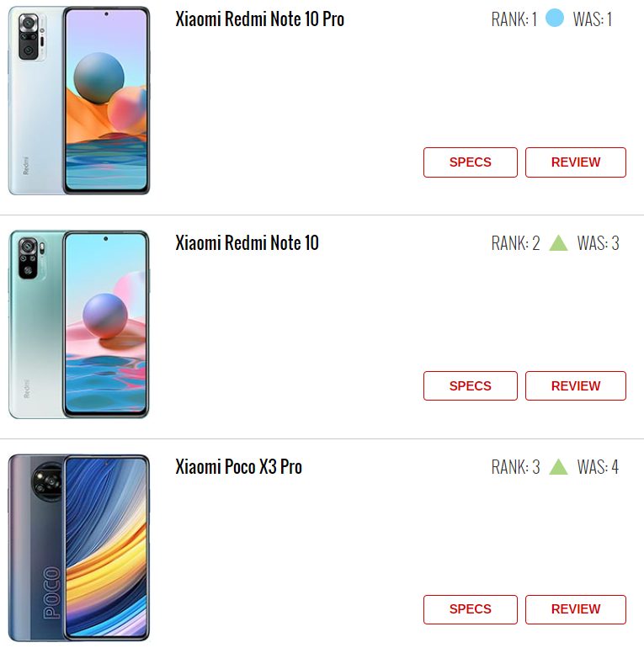Click the green up-arrow beside Rank 3

click(x=558, y=466)
